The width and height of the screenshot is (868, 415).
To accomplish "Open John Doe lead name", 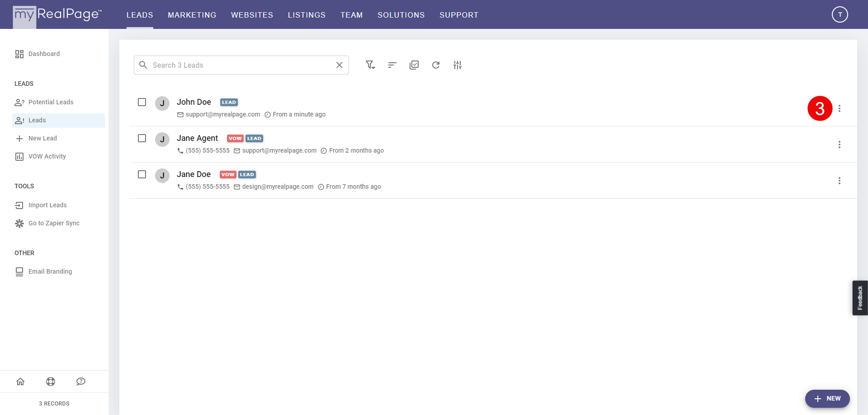I will pos(194,102).
